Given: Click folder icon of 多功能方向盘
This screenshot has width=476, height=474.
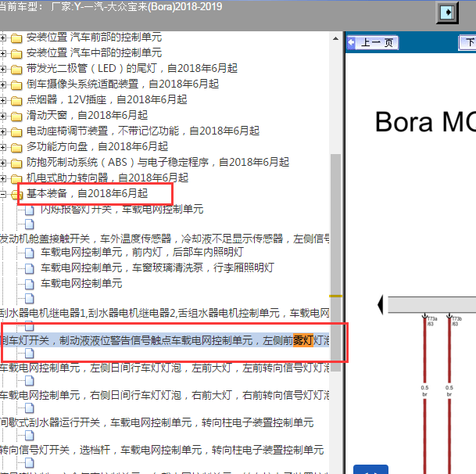Looking at the screenshot, I should pyautogui.click(x=16, y=148).
